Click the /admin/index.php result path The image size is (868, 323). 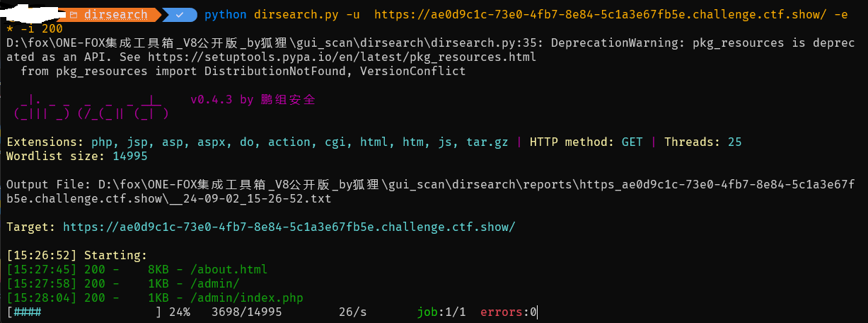coord(240,297)
